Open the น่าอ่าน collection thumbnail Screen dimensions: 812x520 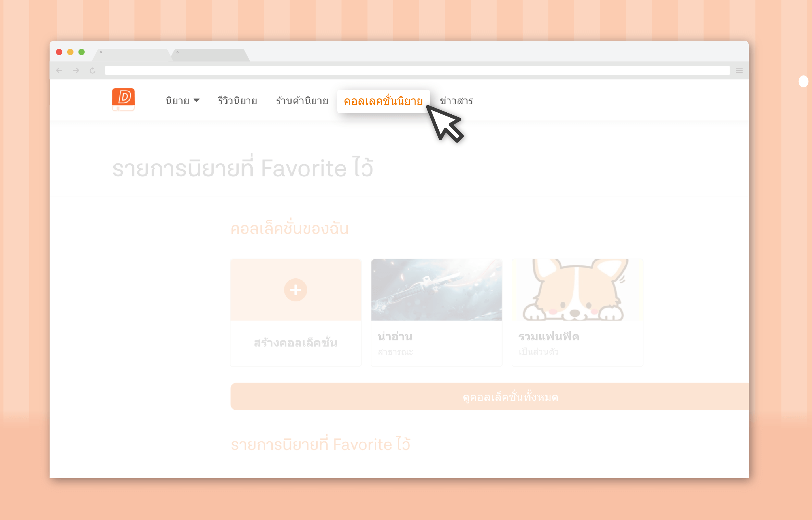point(436,290)
